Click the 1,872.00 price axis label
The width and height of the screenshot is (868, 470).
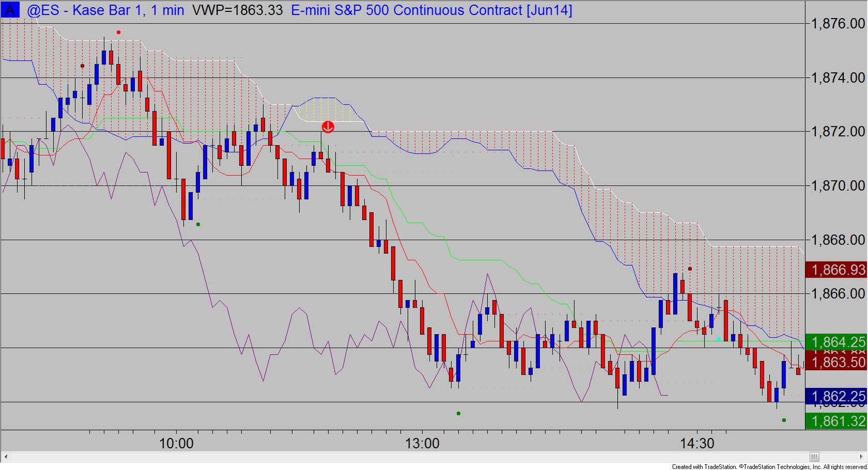[838, 132]
